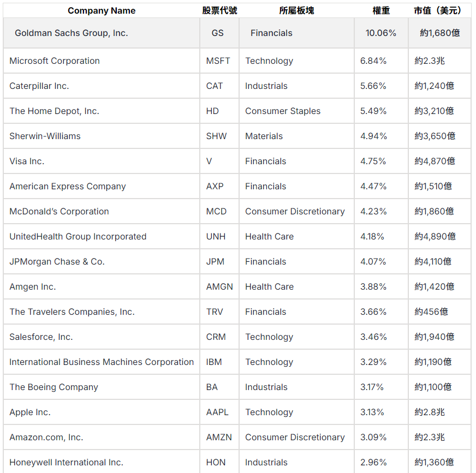The image size is (476, 473).
Task: Click the JPMorgan Chase & Co. cell
Action: coord(57,261)
